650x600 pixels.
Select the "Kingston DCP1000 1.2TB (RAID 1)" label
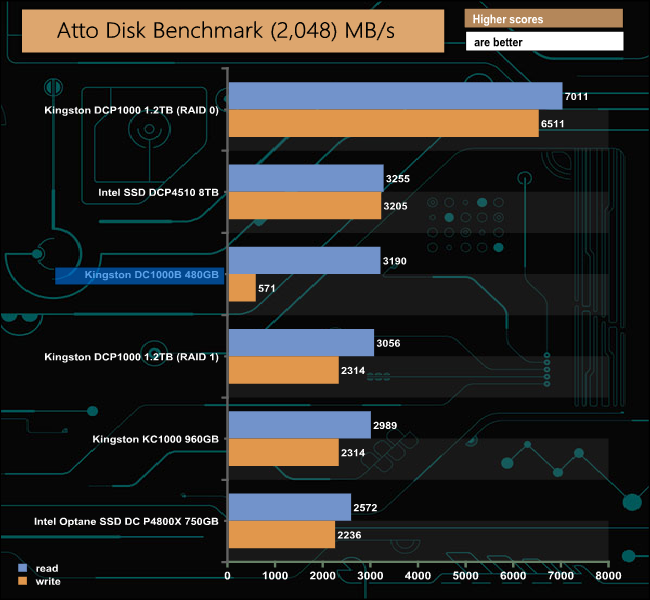point(131,357)
